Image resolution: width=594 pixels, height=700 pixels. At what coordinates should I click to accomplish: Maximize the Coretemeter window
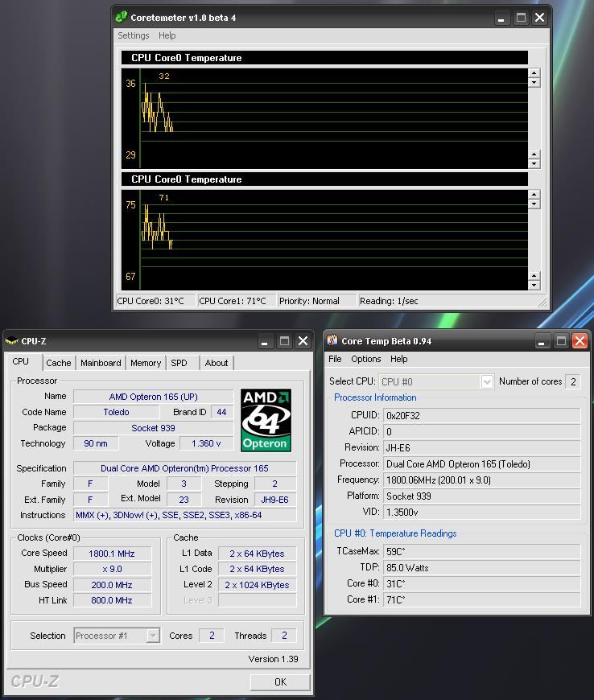[x=521, y=18]
